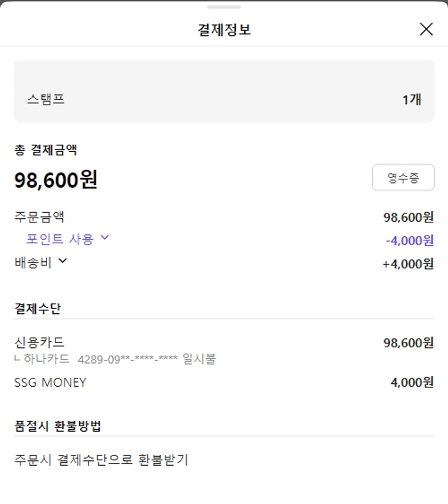Click the 결제정보 header title
This screenshot has height=504, width=448.
[224, 29]
